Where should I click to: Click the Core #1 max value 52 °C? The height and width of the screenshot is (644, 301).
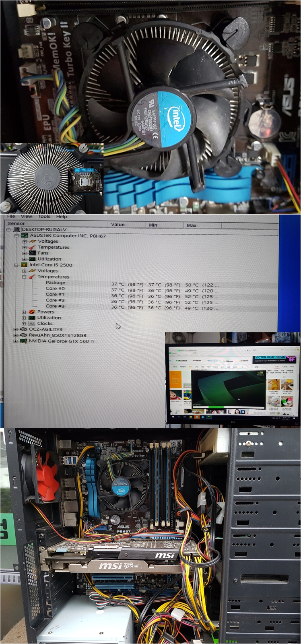tap(192, 296)
